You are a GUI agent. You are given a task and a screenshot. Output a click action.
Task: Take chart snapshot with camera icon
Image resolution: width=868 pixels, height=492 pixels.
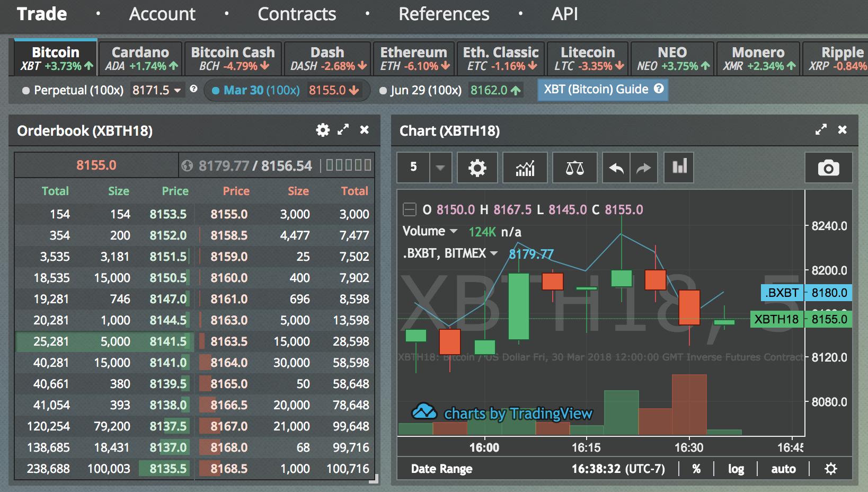(828, 168)
